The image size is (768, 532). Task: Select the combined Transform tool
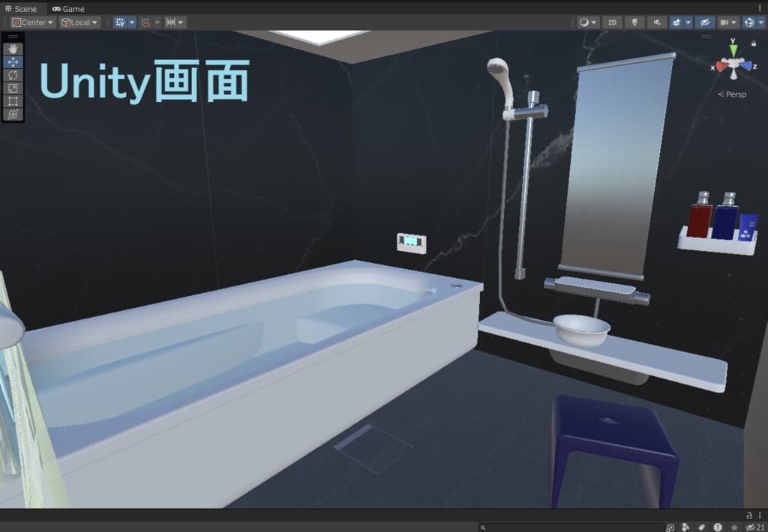pyautogui.click(x=13, y=114)
